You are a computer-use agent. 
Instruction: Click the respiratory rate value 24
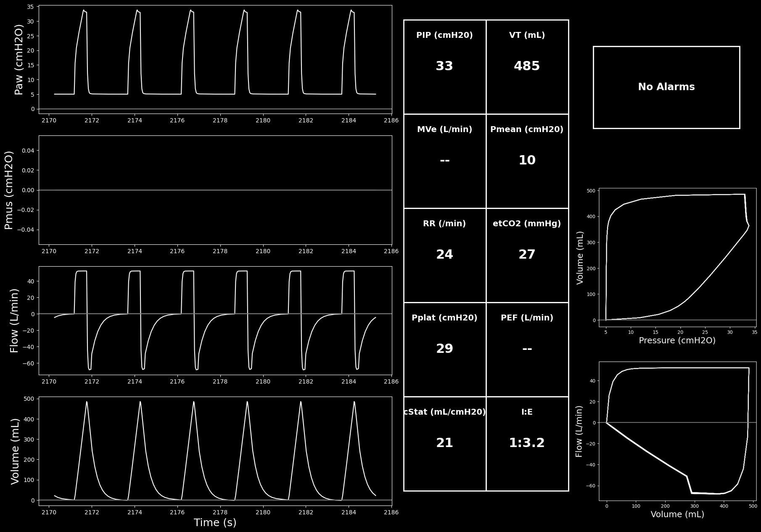click(444, 254)
